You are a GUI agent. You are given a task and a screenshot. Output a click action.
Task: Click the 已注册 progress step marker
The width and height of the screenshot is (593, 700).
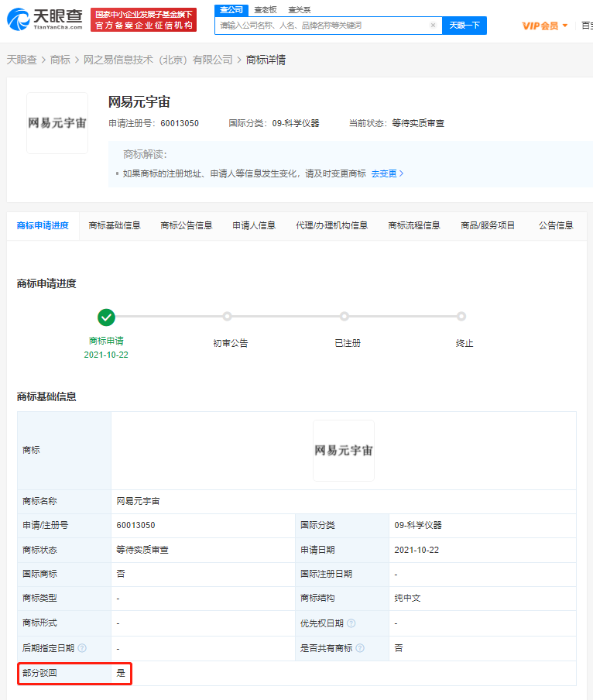click(344, 317)
